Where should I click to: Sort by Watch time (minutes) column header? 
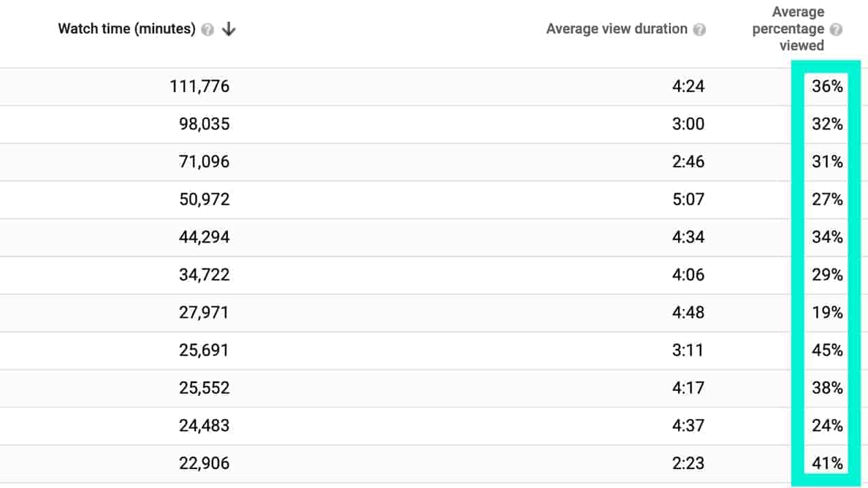click(x=127, y=29)
